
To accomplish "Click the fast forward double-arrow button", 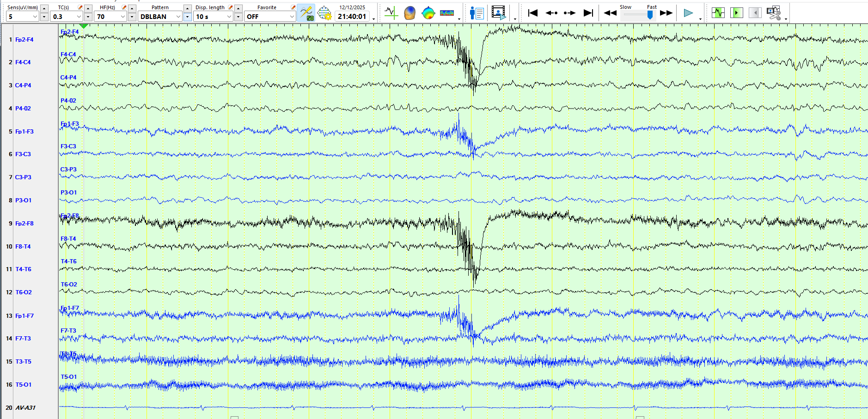I will (x=666, y=13).
